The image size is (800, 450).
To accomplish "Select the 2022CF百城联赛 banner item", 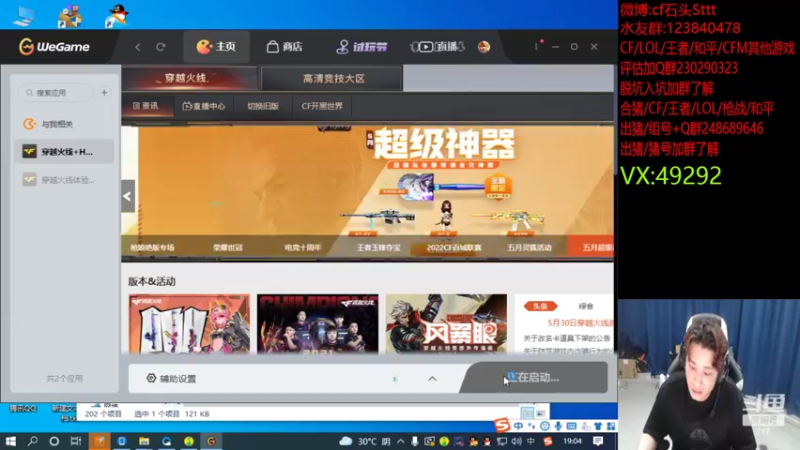I will pos(454,247).
